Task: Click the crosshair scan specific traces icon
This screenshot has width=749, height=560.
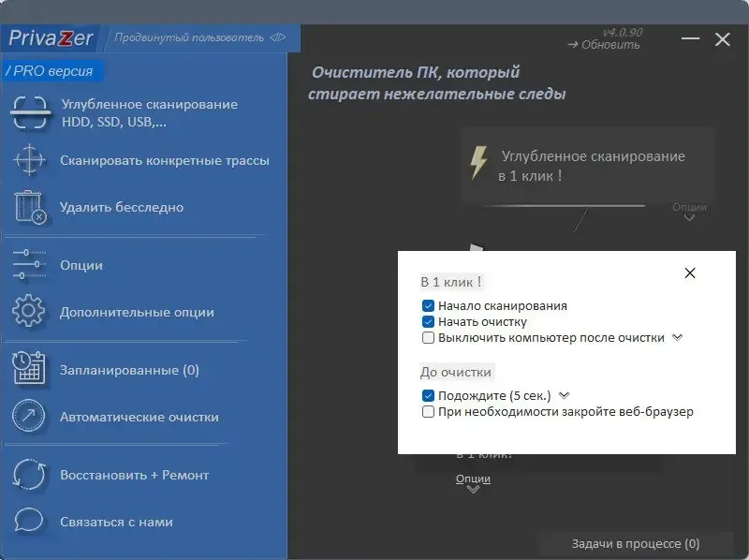Action: (29, 159)
